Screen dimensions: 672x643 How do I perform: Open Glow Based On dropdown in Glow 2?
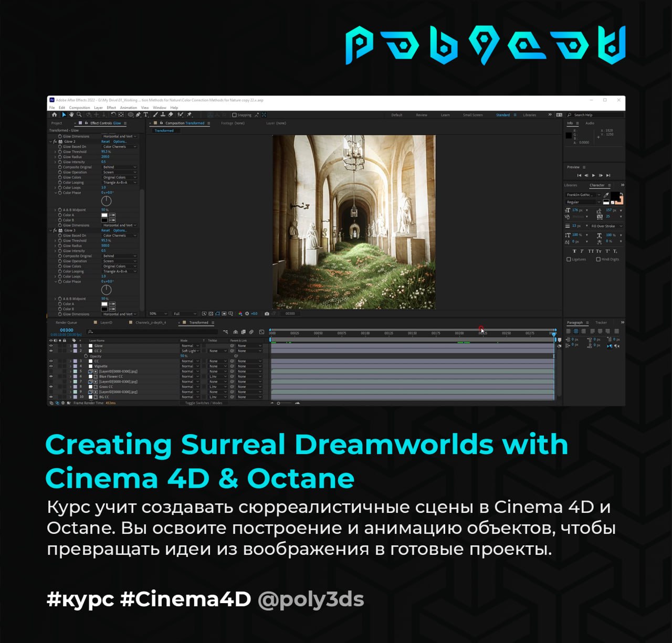[x=119, y=146]
